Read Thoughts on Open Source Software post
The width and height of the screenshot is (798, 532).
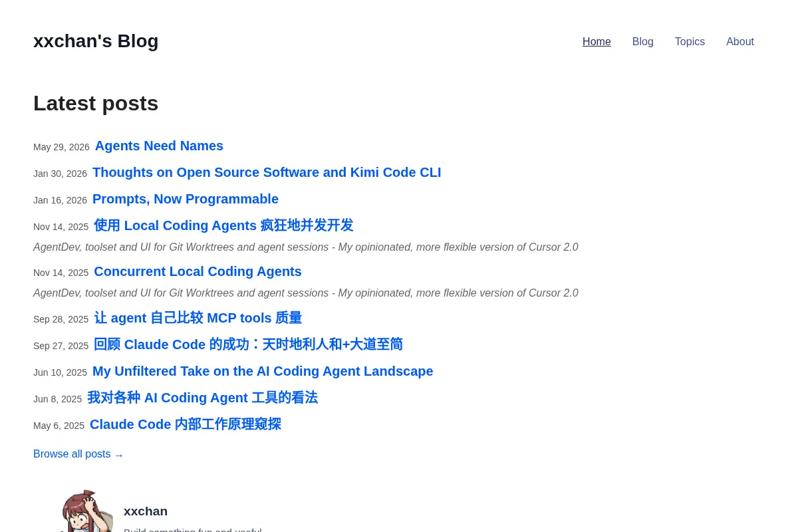pos(267,172)
